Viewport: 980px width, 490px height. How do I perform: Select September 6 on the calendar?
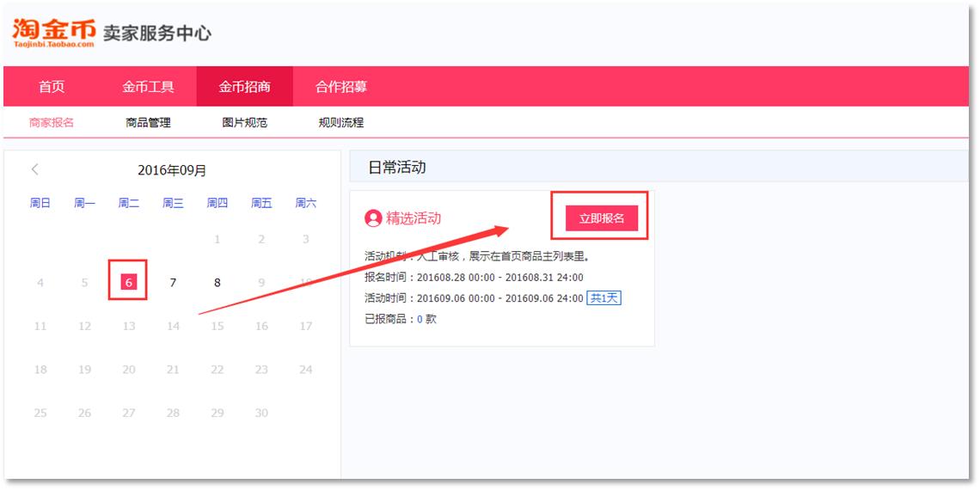pyautogui.click(x=128, y=283)
